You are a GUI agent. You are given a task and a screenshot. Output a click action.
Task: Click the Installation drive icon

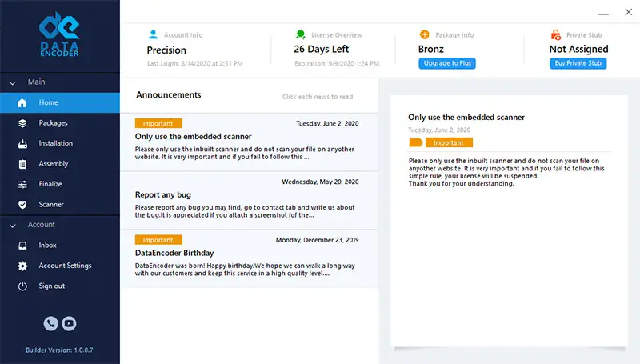click(x=22, y=144)
